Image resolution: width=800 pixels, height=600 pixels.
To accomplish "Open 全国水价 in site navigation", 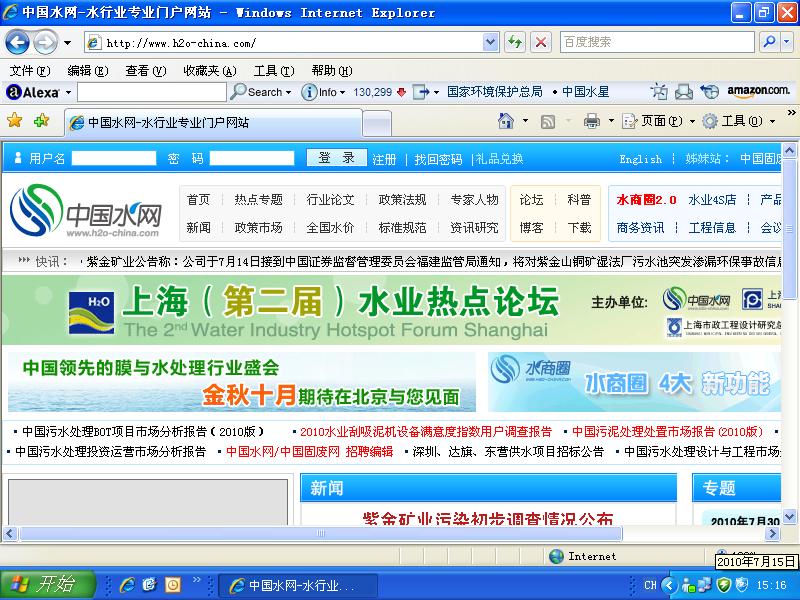I will (330, 228).
